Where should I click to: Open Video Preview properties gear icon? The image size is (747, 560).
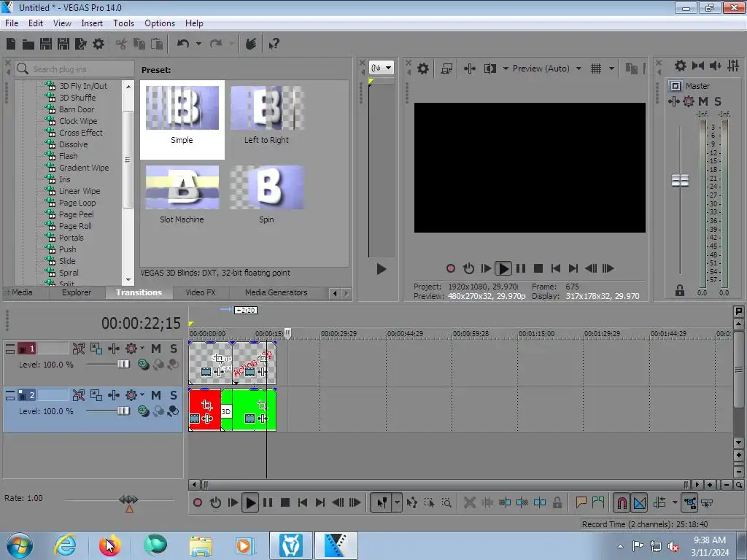[x=422, y=69]
